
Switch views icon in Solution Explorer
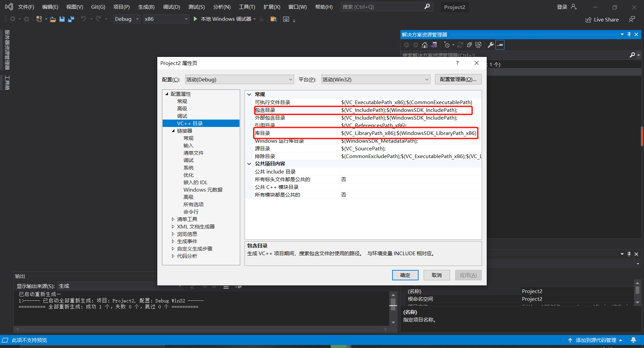[x=434, y=45]
